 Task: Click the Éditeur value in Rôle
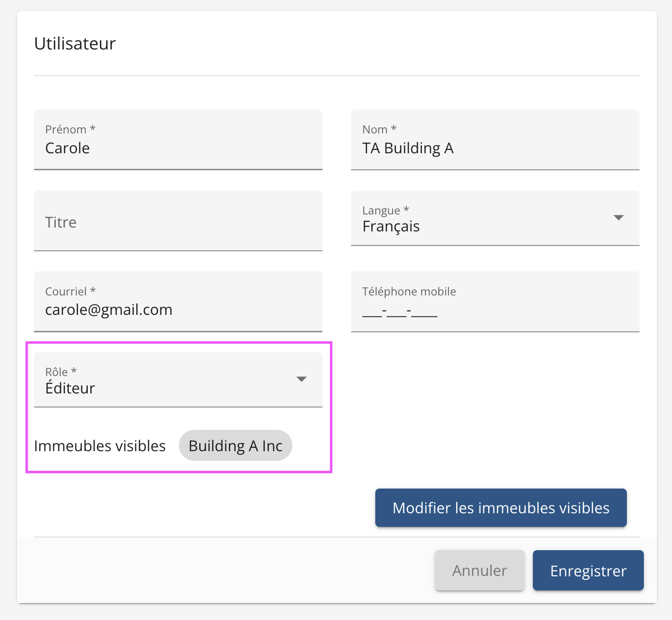pos(70,388)
